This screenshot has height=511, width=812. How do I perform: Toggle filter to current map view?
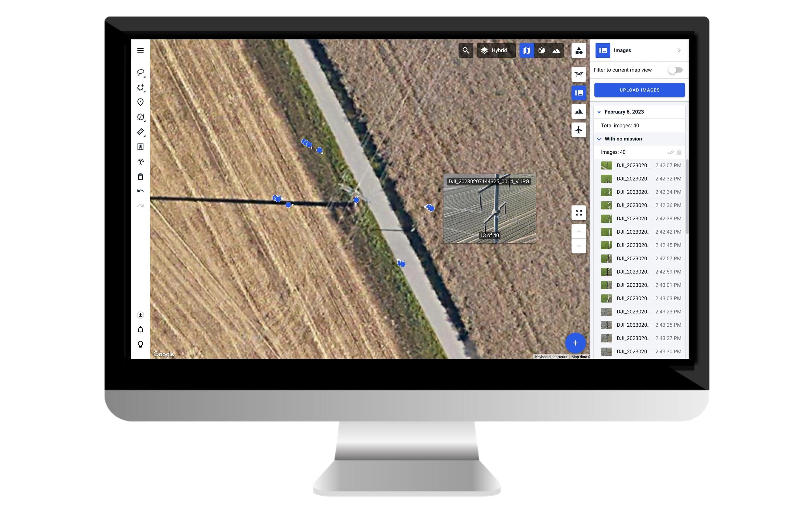[676, 70]
